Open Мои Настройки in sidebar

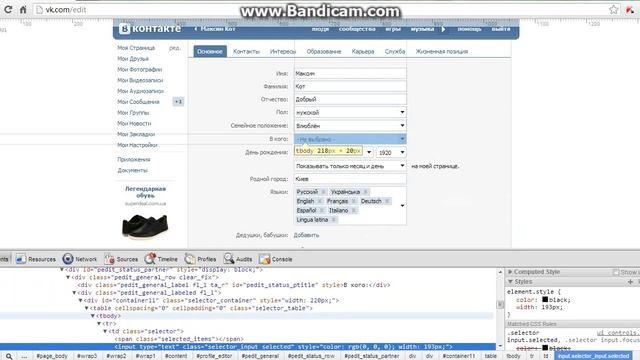pos(137,145)
